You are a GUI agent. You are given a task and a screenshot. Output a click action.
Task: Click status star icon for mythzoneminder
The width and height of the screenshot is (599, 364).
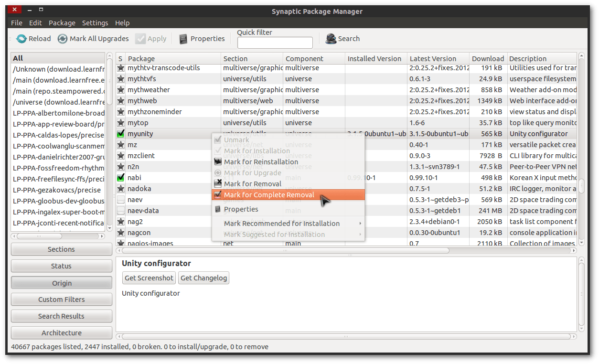121,112
